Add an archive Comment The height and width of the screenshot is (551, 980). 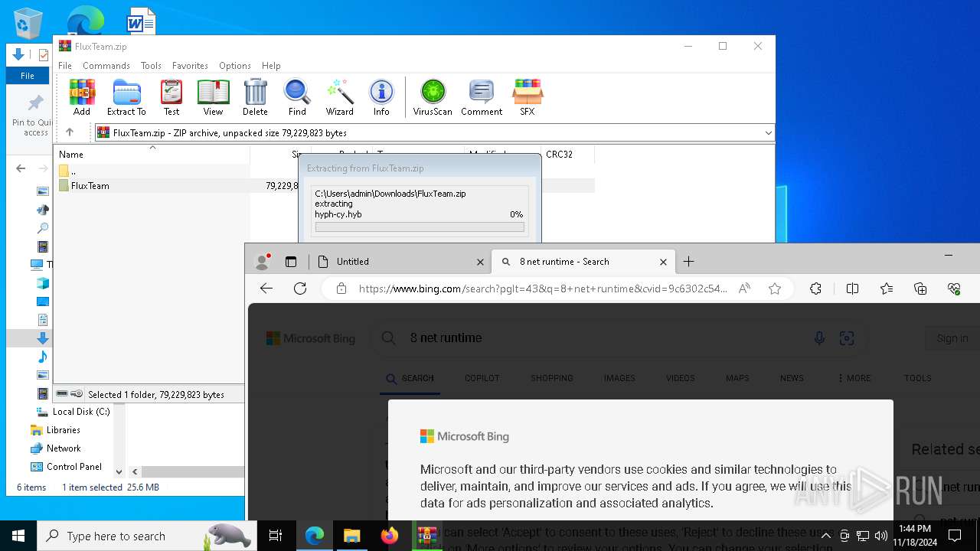[x=482, y=97]
